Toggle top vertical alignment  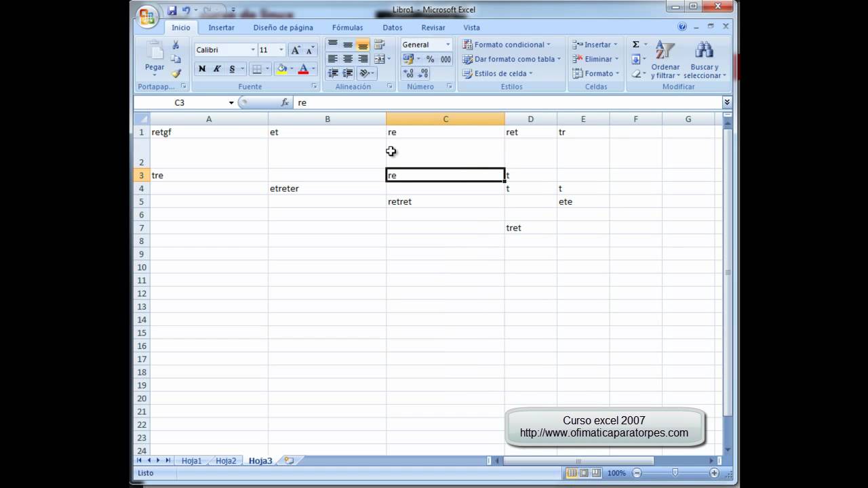pos(332,44)
